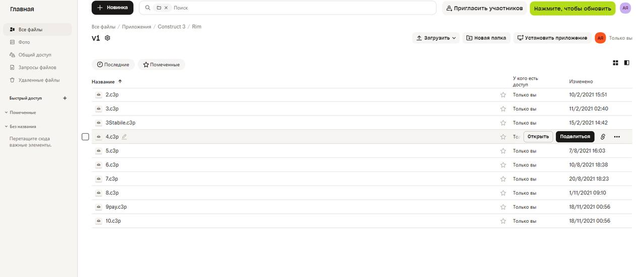Switch to grid view layout
The image size is (644, 277).
tap(615, 63)
